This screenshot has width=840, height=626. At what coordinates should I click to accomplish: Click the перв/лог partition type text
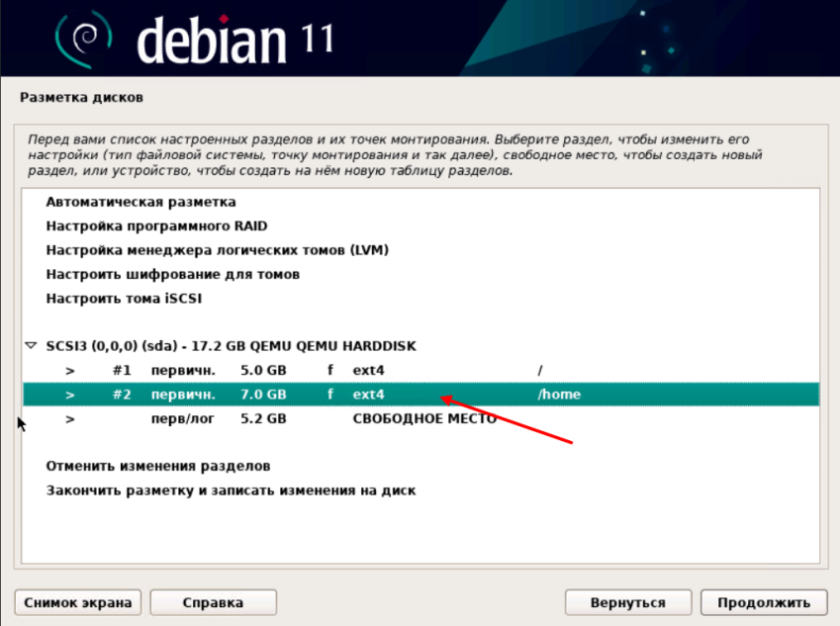182,418
